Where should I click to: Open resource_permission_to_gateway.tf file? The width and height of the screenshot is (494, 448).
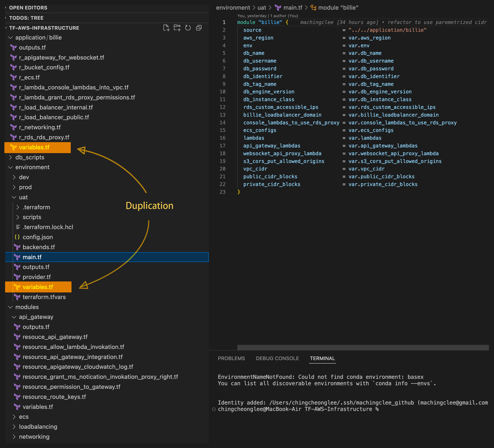[x=107, y=387]
